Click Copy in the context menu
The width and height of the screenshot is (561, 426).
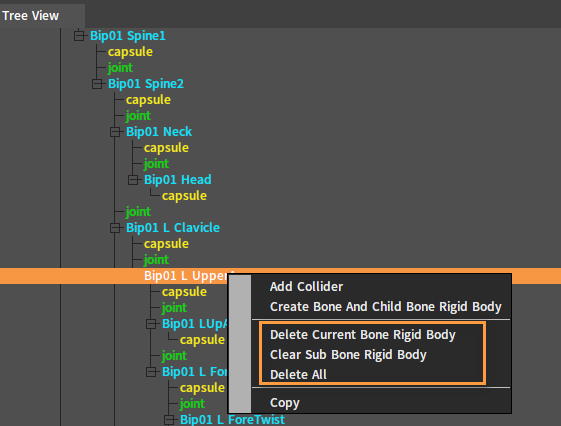click(x=284, y=403)
